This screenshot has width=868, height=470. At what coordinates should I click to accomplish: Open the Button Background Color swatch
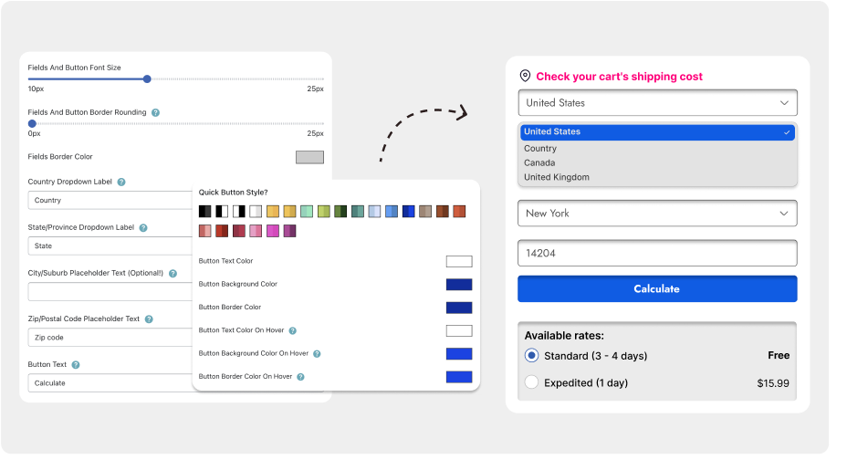[459, 285]
